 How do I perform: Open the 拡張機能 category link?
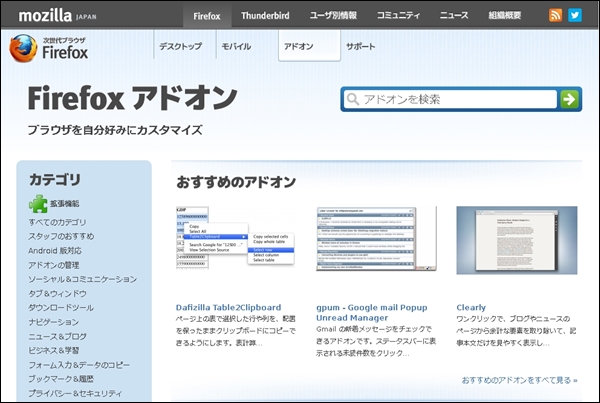tap(64, 204)
